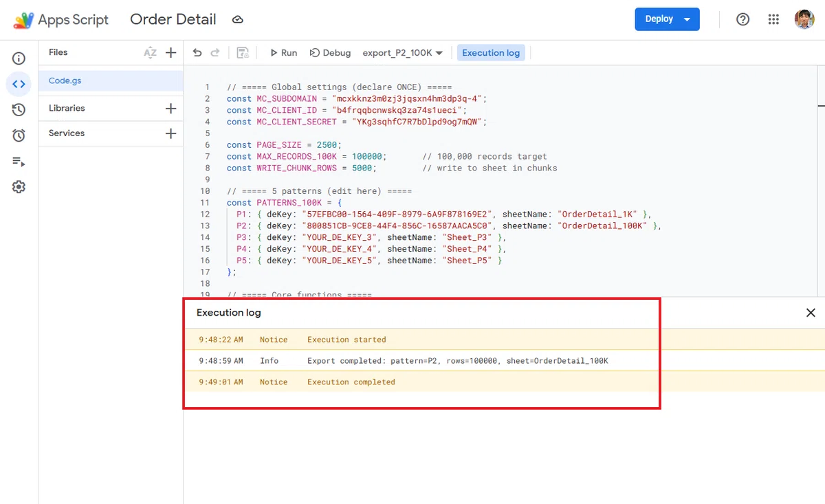Click the Apps Script logo
825x504 pixels.
click(61, 20)
